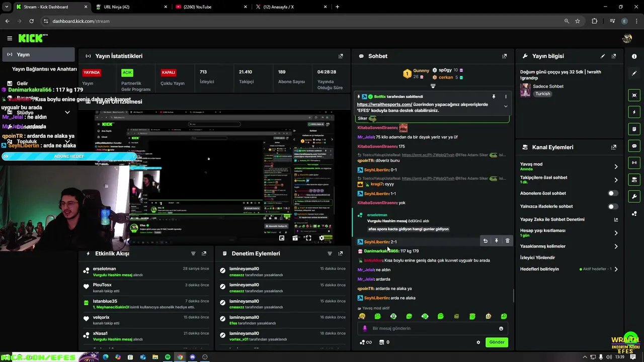The width and height of the screenshot is (644, 362).
Task: Collapse the pinned BotRix message
Action: [506, 106]
